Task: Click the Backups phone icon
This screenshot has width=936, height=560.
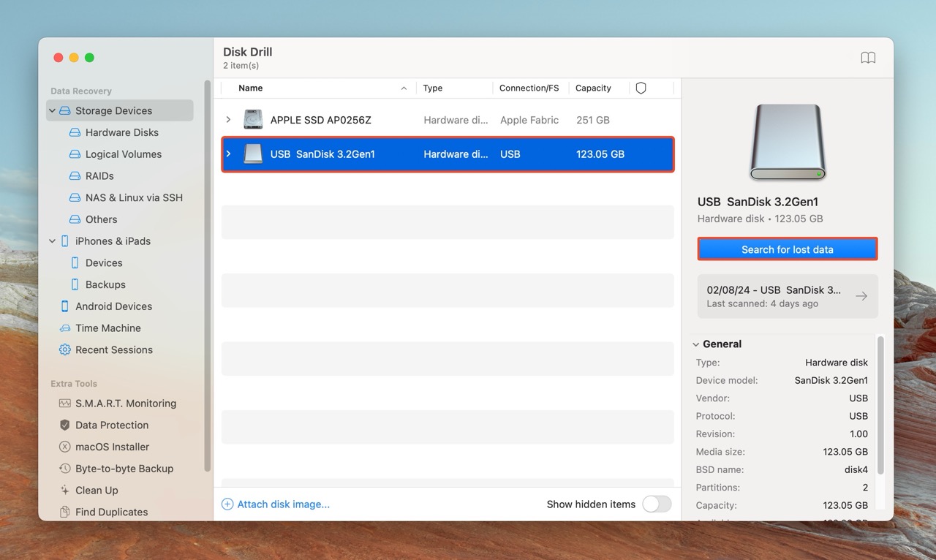Action: pos(75,284)
